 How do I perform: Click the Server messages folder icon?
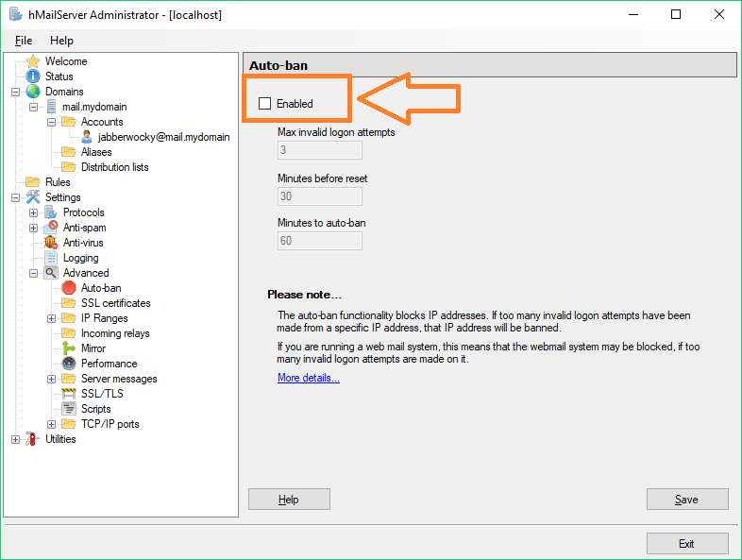click(69, 379)
